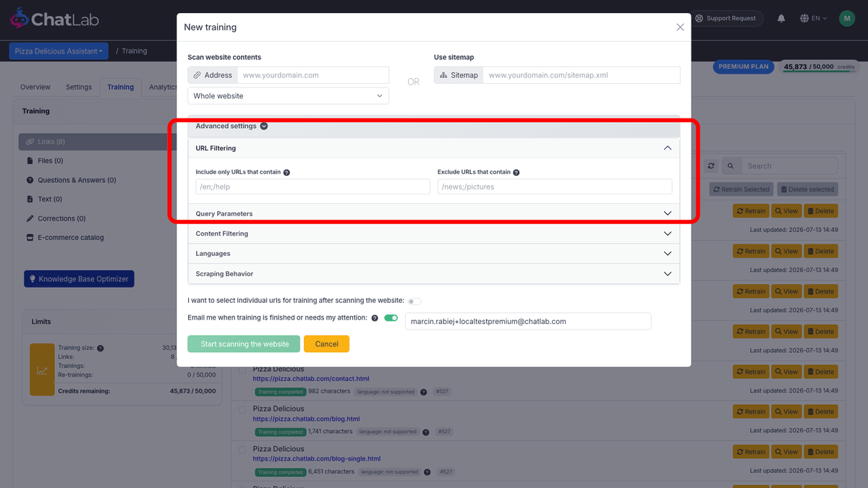Open help for Include only URLs
This screenshot has height=488, width=868.
(x=287, y=173)
